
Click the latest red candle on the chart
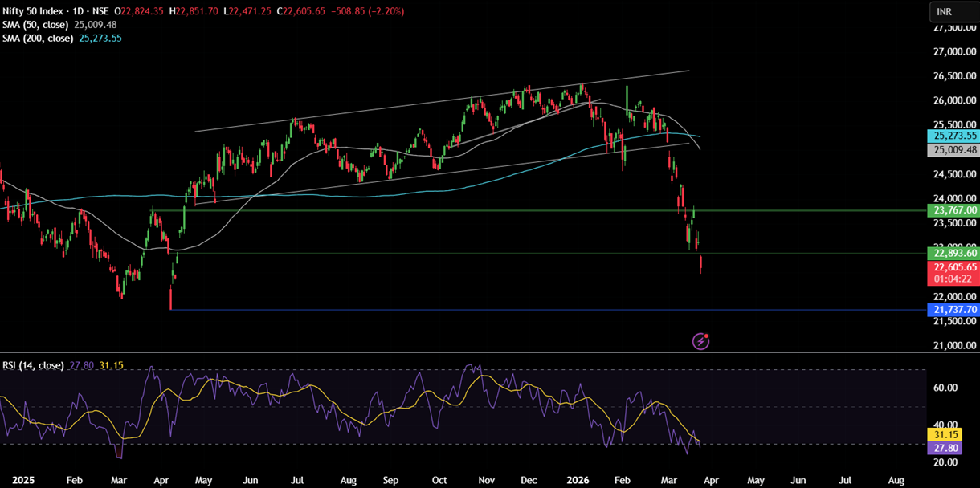701,265
